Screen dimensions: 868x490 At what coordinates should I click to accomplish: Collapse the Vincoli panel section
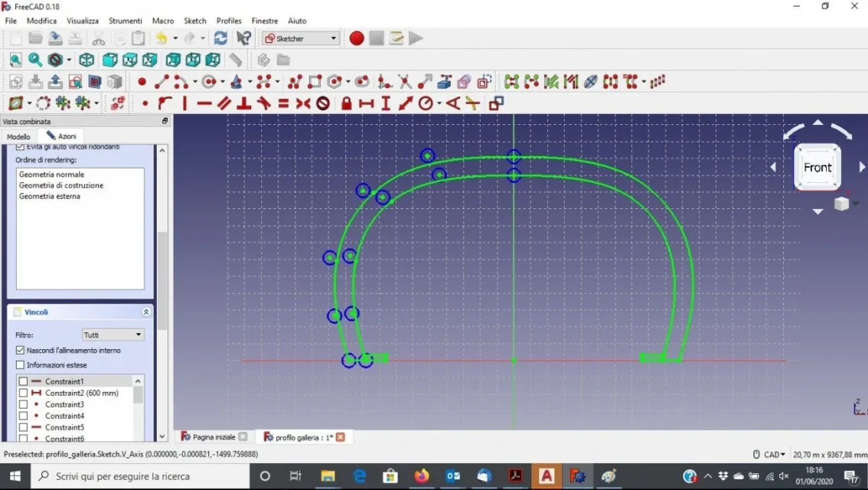(x=145, y=312)
